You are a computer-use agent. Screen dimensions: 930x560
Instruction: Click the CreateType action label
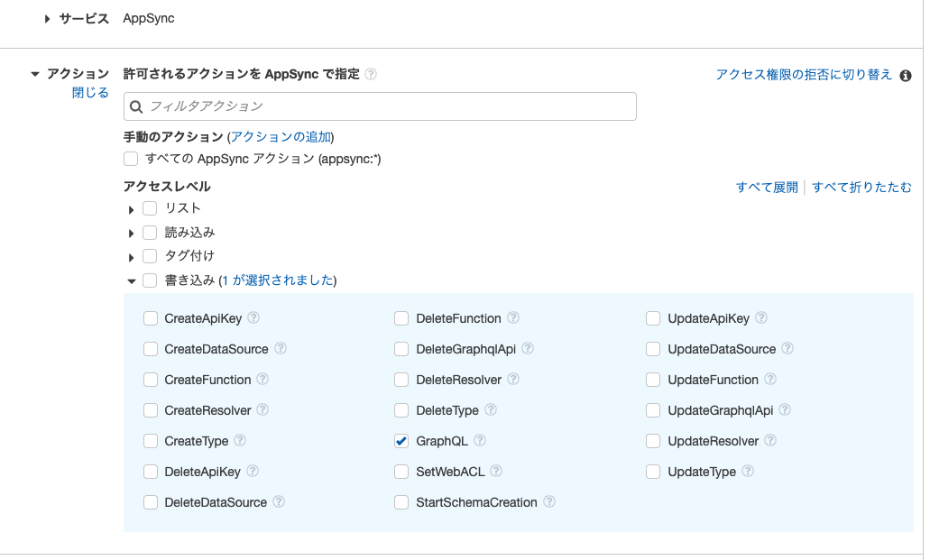tap(197, 441)
